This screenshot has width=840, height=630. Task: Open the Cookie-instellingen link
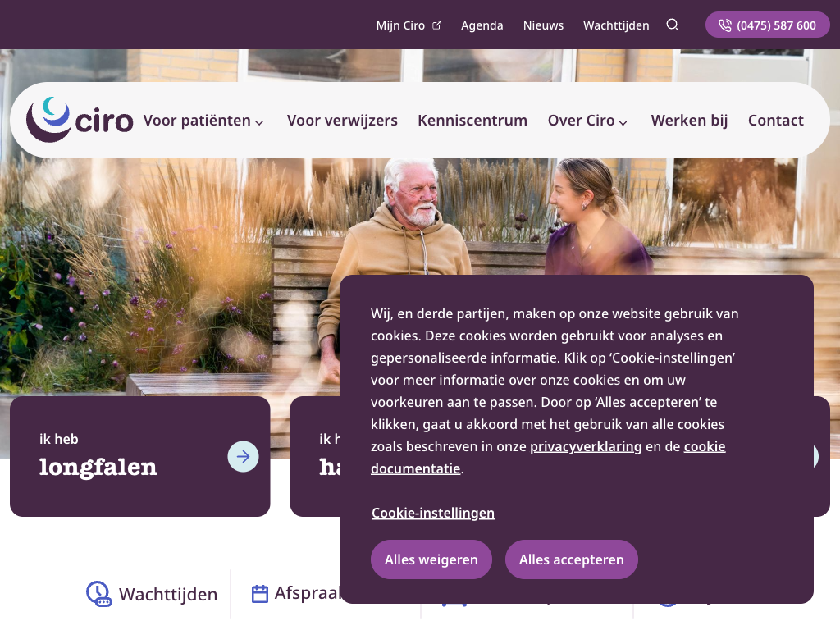(433, 513)
